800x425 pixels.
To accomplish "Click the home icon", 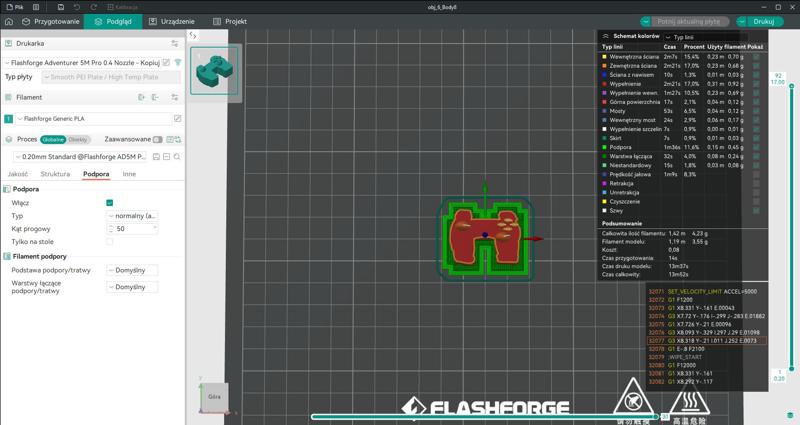I will click(9, 21).
